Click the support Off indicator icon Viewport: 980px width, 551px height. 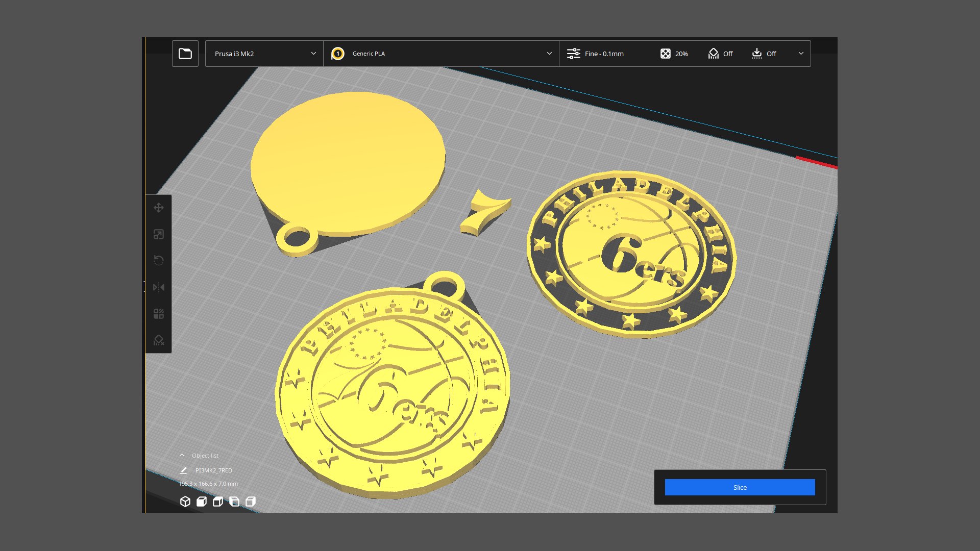click(x=713, y=54)
